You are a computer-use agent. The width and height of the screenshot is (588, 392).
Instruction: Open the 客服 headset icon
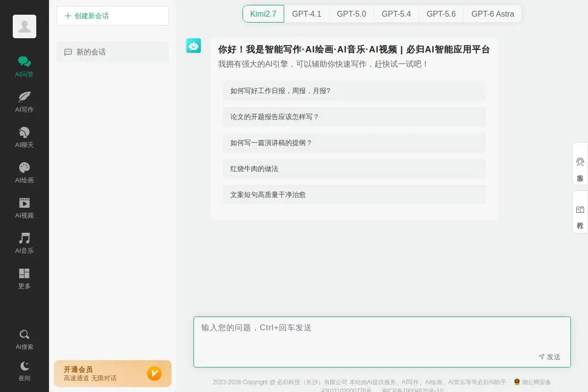(x=580, y=162)
